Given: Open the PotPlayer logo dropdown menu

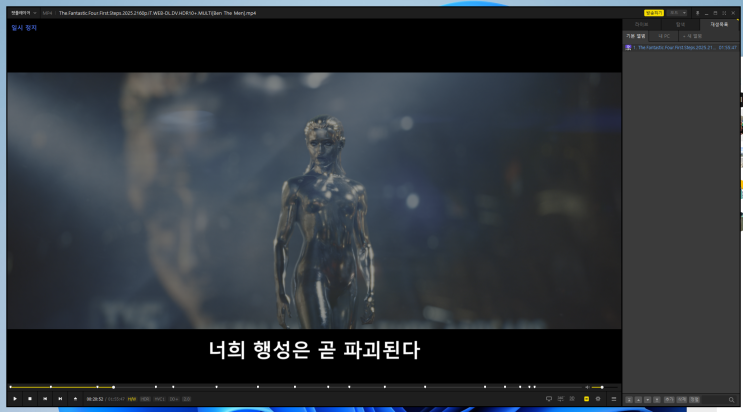Looking at the screenshot, I should click(x=24, y=13).
